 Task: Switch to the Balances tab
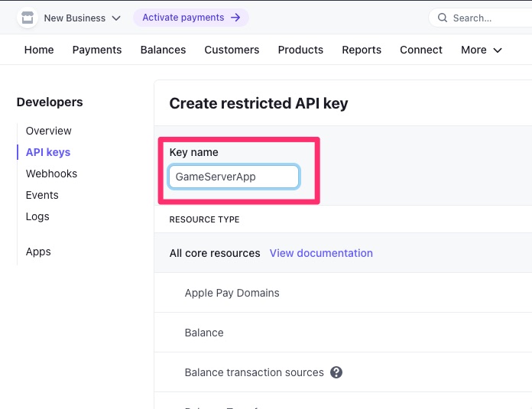(x=163, y=50)
